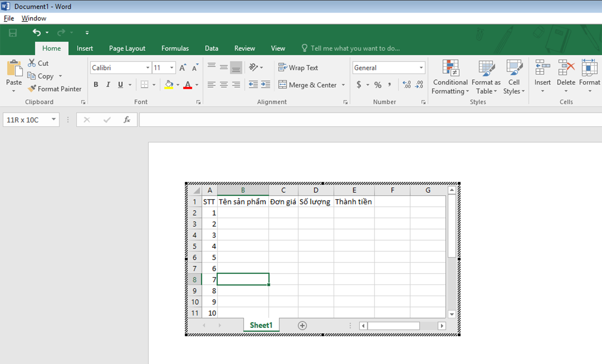Click the Name Box showing 11R x 10C
Image resolution: width=602 pixels, height=364 pixels.
pyautogui.click(x=31, y=120)
